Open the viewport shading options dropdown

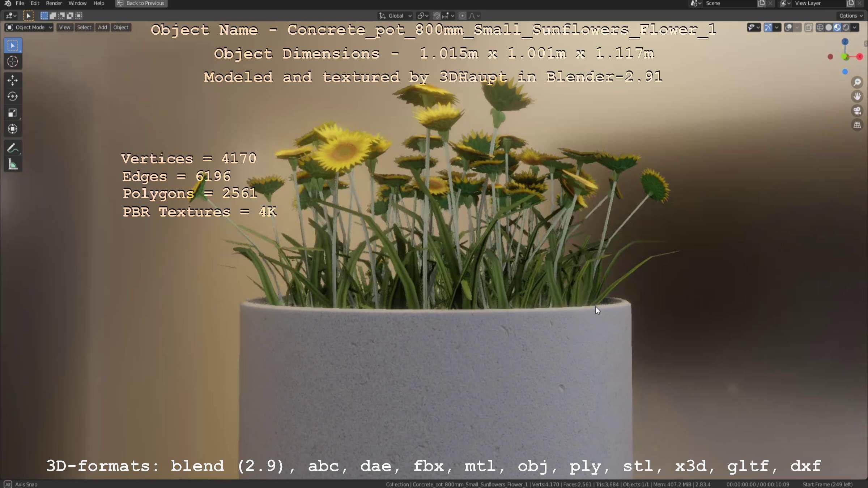point(855,27)
